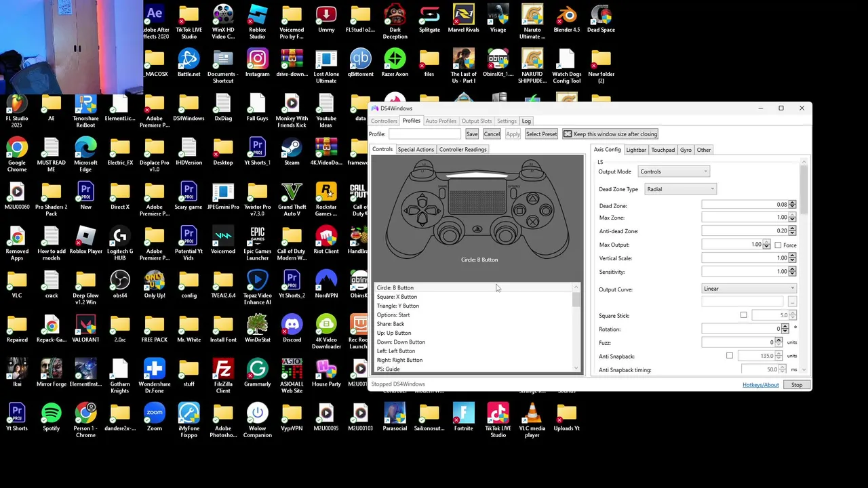Select the 'Square: X Button' row
The image size is (868, 488).
point(475,297)
